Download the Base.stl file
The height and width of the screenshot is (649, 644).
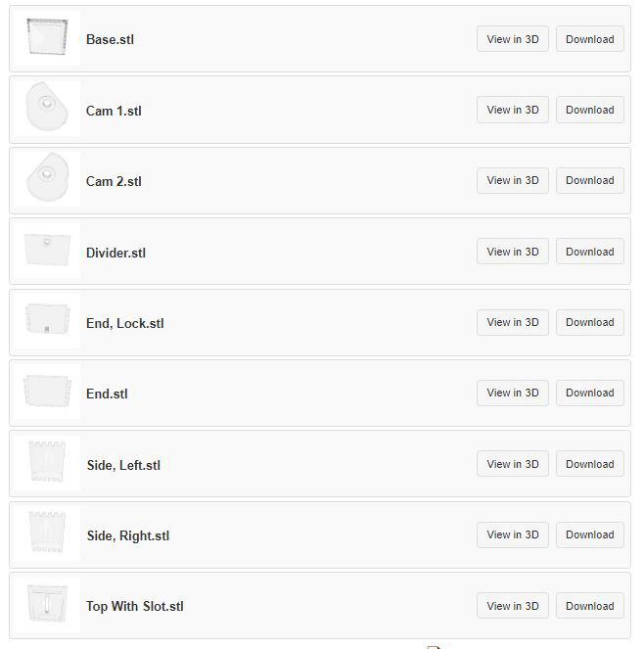(590, 39)
